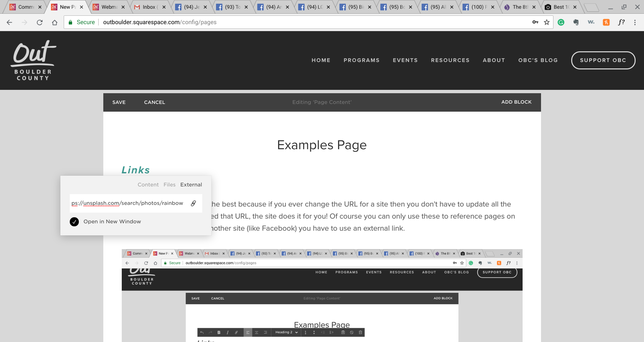The width and height of the screenshot is (644, 342).
Task: Switch to Files link tab
Action: click(169, 185)
